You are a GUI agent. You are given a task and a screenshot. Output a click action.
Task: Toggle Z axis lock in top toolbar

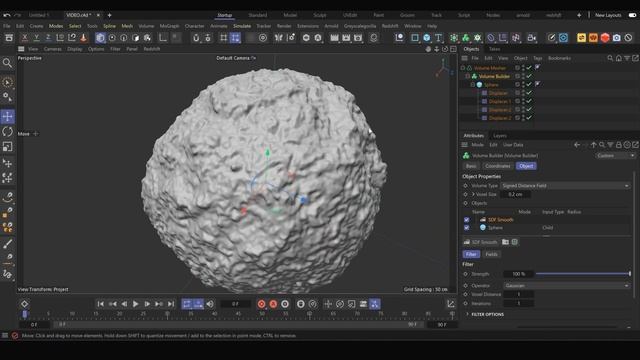(x=48, y=38)
